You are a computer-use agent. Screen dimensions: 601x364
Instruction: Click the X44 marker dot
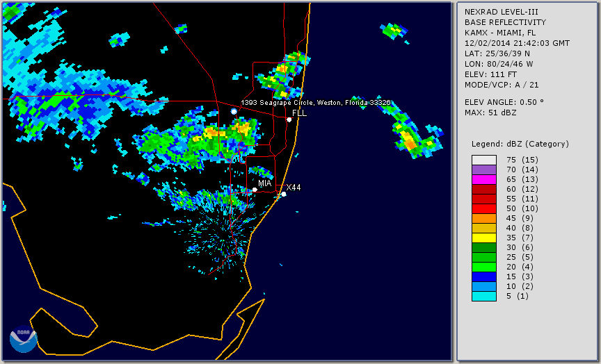pos(284,195)
